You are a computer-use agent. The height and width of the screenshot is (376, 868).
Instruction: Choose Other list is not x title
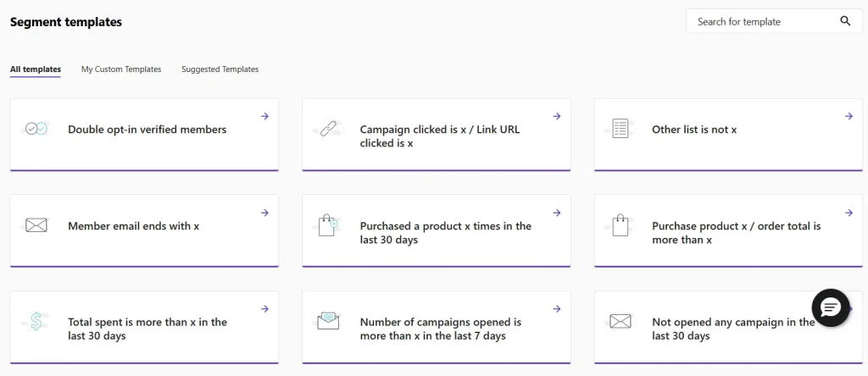694,130
